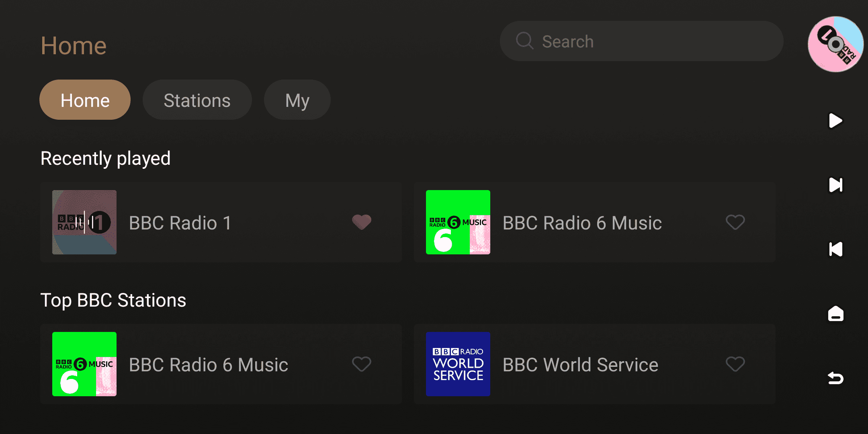Open the My tab
This screenshot has width=868, height=434.
click(x=297, y=100)
